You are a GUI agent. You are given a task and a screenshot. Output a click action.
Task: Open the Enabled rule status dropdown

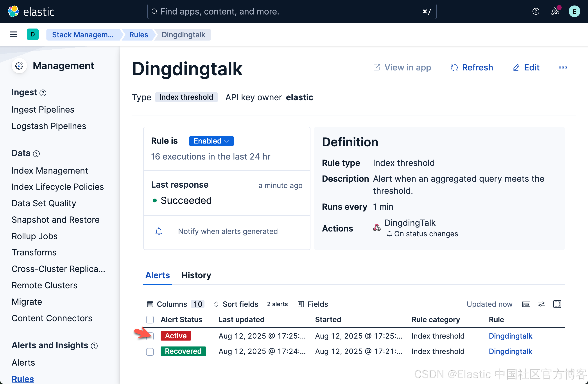(x=211, y=141)
